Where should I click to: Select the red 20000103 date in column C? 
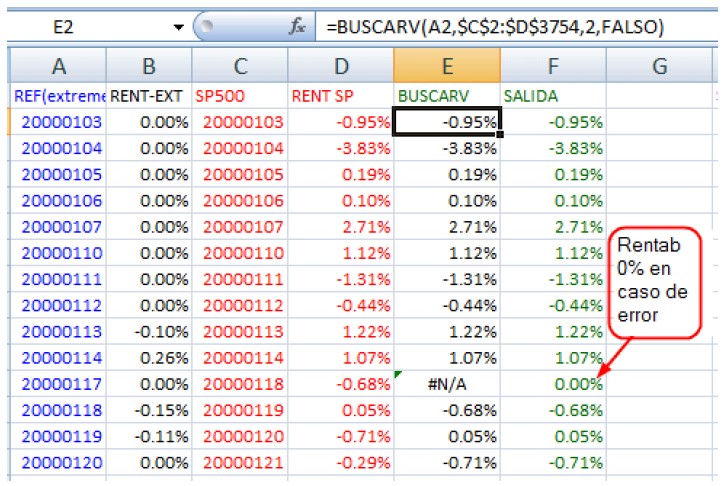(x=240, y=122)
